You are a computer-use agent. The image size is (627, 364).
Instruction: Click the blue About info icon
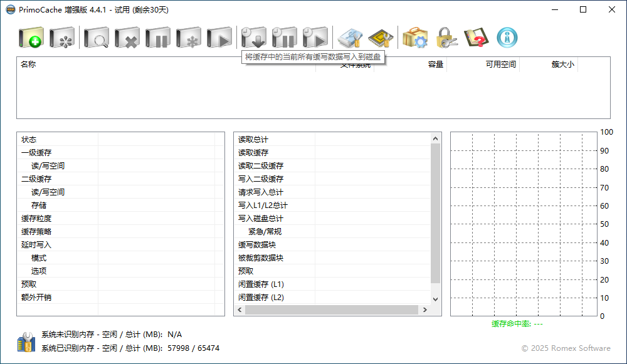pyautogui.click(x=507, y=38)
